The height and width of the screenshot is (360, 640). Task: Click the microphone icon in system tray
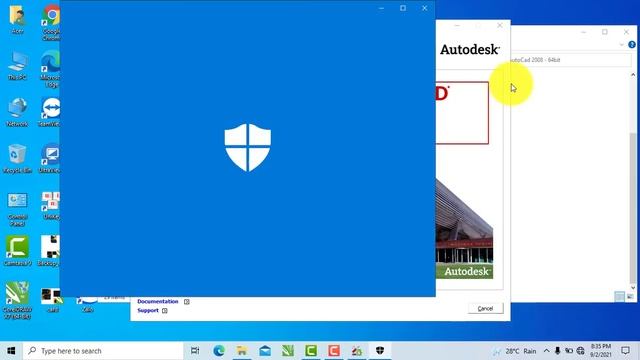(557, 351)
